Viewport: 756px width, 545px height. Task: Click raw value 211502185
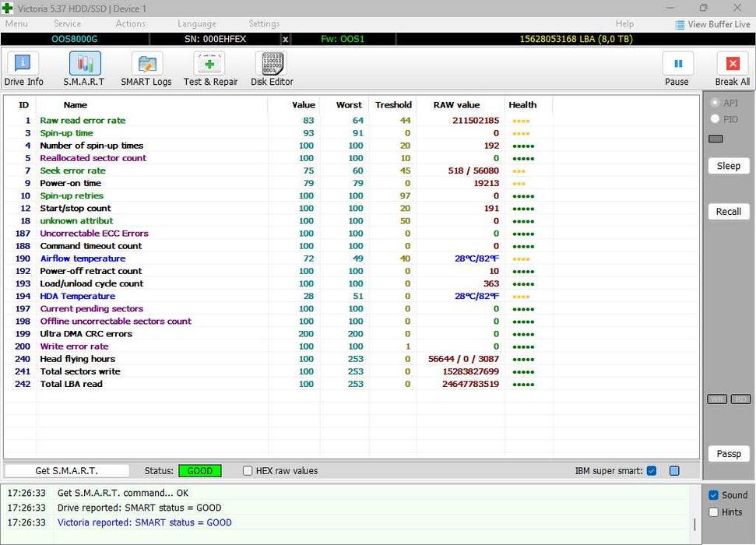coord(476,121)
